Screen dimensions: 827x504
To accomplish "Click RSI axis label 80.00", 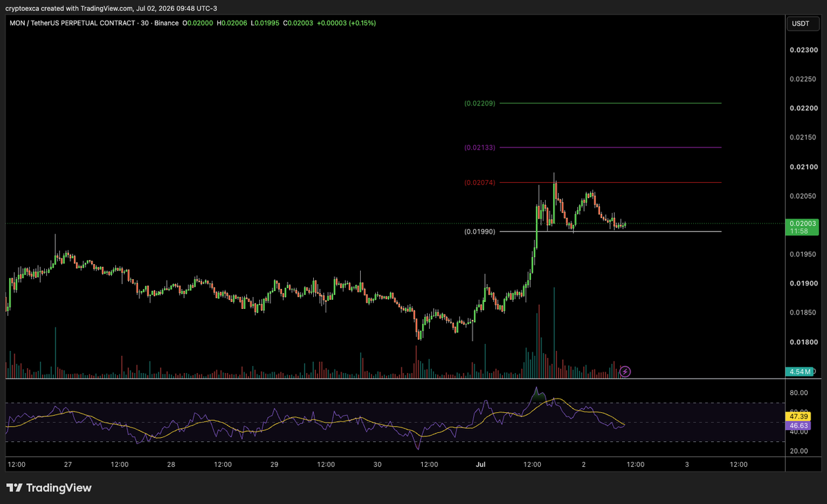I will [x=799, y=393].
